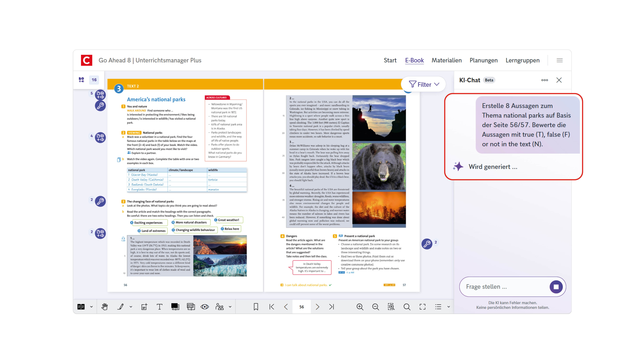Stop the AI response generation
Viewport: 644px width, 363px height.
click(x=556, y=287)
